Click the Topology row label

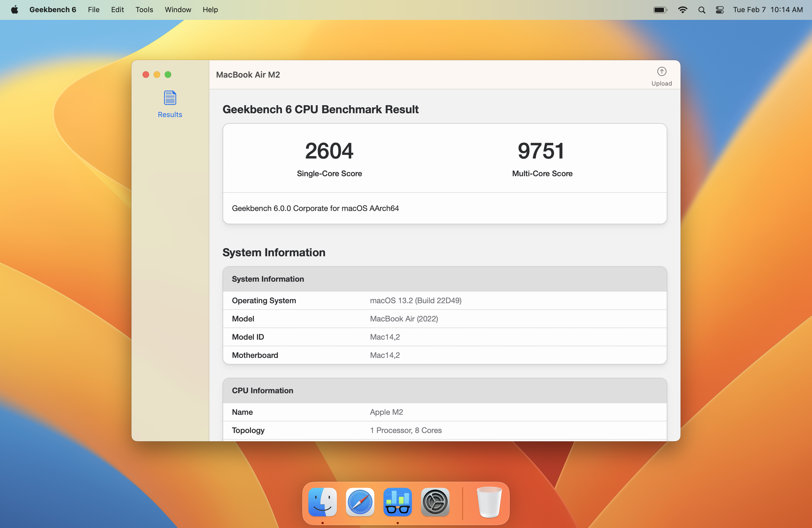pos(248,430)
